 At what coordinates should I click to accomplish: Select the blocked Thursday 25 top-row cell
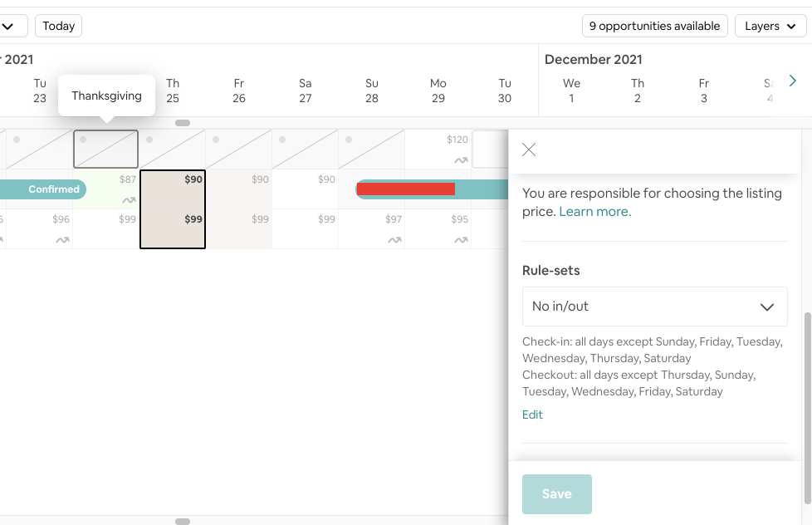173,150
